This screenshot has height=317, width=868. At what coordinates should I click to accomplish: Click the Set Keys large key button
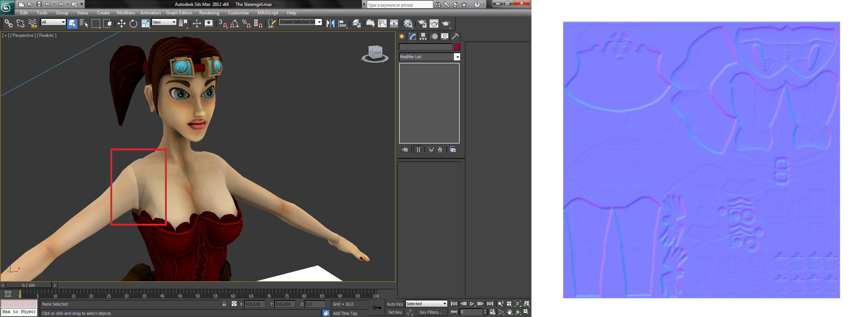377,308
